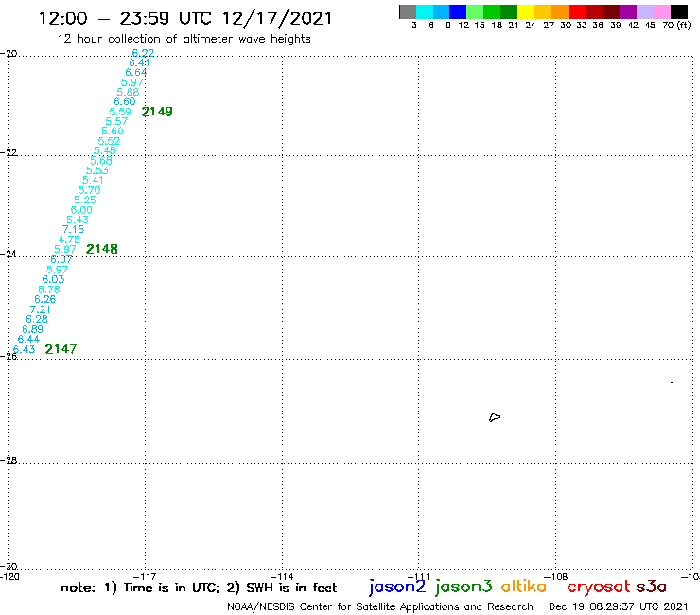Viewport: 700px width, 615px height.
Task: Click the jason2 satellite legend label
Action: tap(397, 587)
